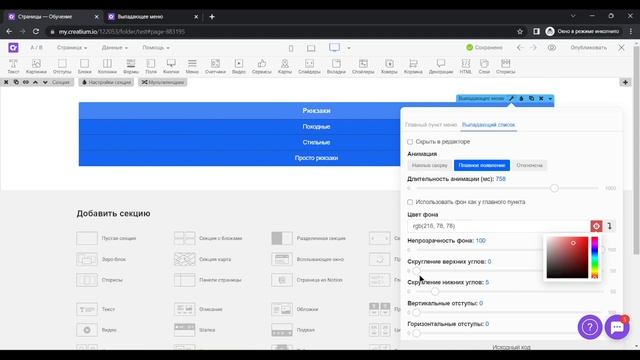Viewport: 640px width, 360px height.
Task: Move section down with chevron arrow
Action: point(45,82)
